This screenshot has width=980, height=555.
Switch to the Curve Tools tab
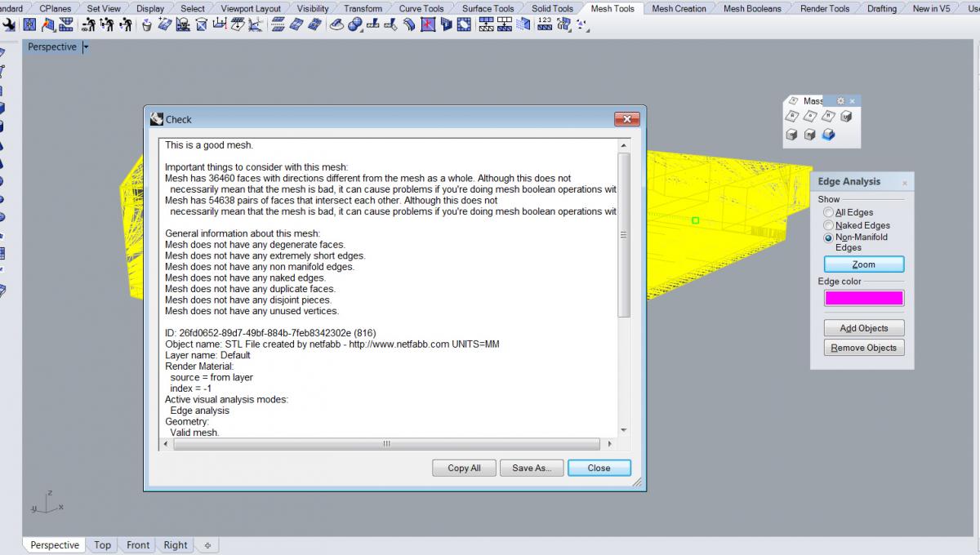coord(421,8)
